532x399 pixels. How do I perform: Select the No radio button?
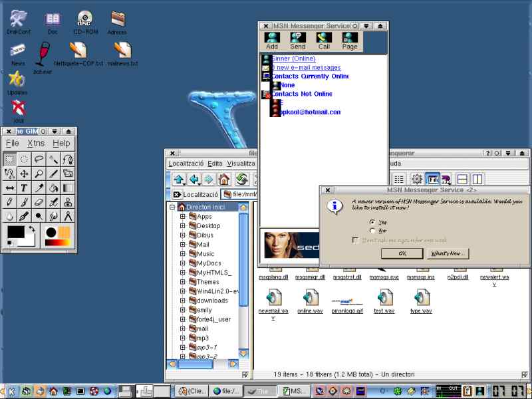[372, 231]
